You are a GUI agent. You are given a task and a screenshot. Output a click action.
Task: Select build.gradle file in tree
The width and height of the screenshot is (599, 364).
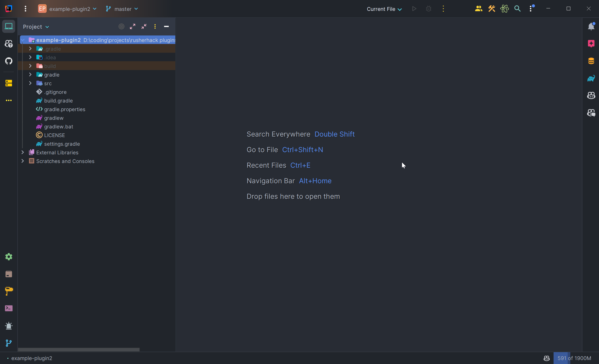(x=58, y=101)
